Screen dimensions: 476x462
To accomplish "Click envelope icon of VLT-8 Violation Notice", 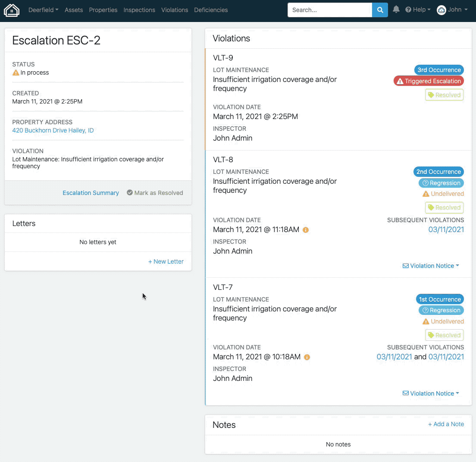I will pyautogui.click(x=406, y=266).
